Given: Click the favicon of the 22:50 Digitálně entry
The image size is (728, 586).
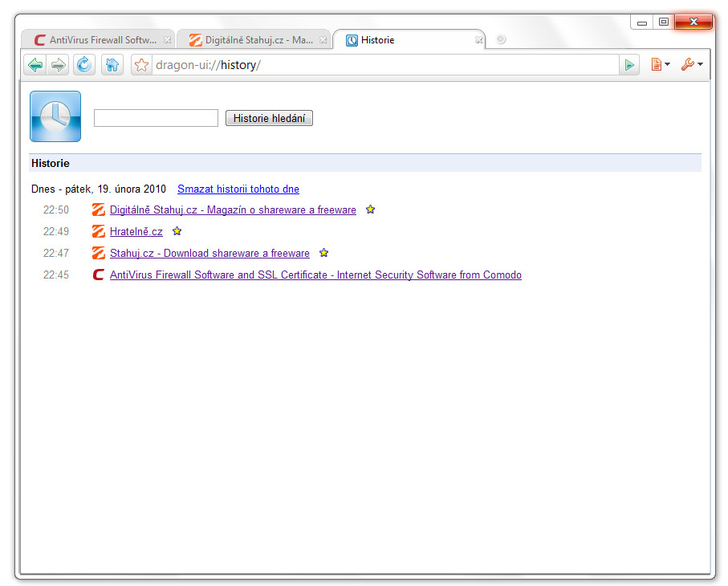Looking at the screenshot, I should point(99,210).
